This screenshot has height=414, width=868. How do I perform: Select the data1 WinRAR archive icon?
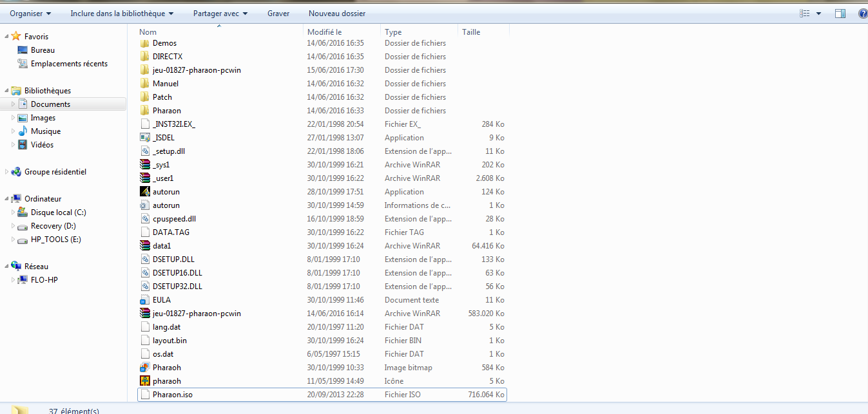[145, 246]
